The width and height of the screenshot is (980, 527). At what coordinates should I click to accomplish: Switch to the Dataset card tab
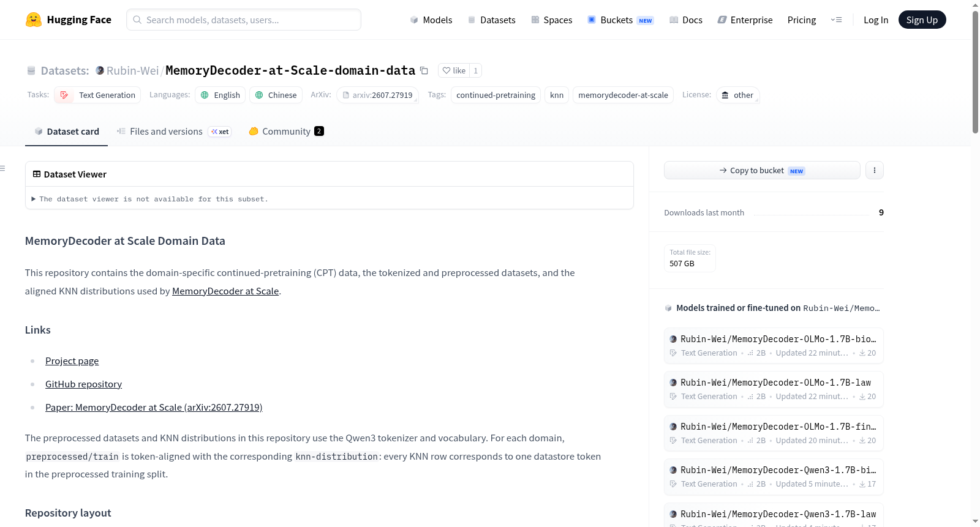[x=66, y=132]
